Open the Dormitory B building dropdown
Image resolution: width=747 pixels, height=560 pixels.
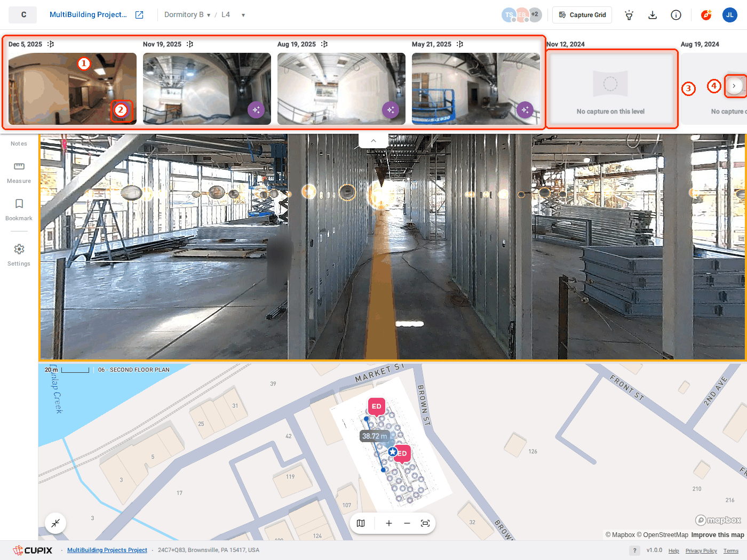point(187,15)
